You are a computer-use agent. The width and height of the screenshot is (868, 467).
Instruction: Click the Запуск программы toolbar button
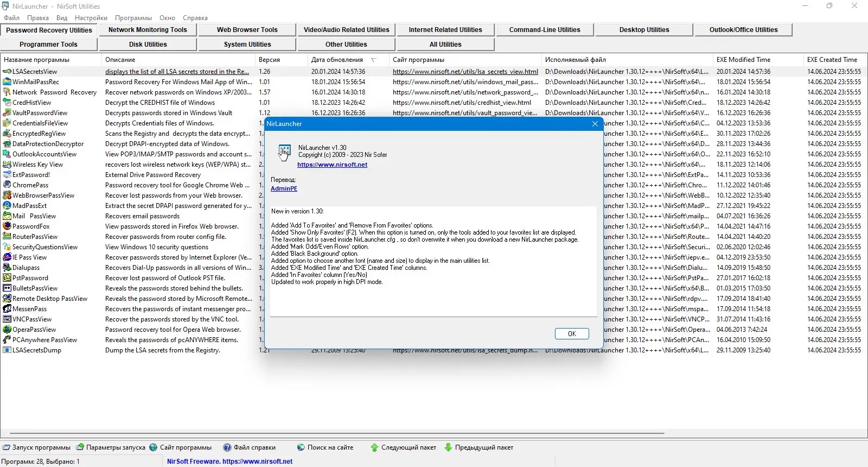[x=36, y=447]
